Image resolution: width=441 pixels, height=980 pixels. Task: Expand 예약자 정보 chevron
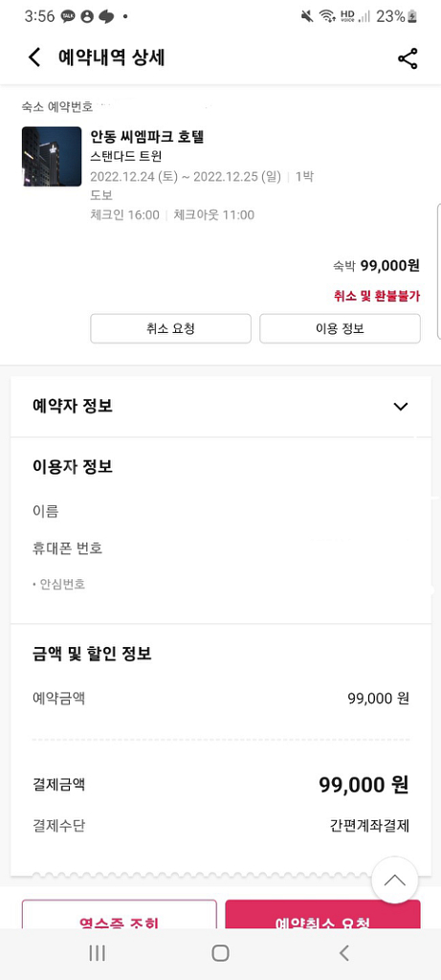tap(401, 407)
